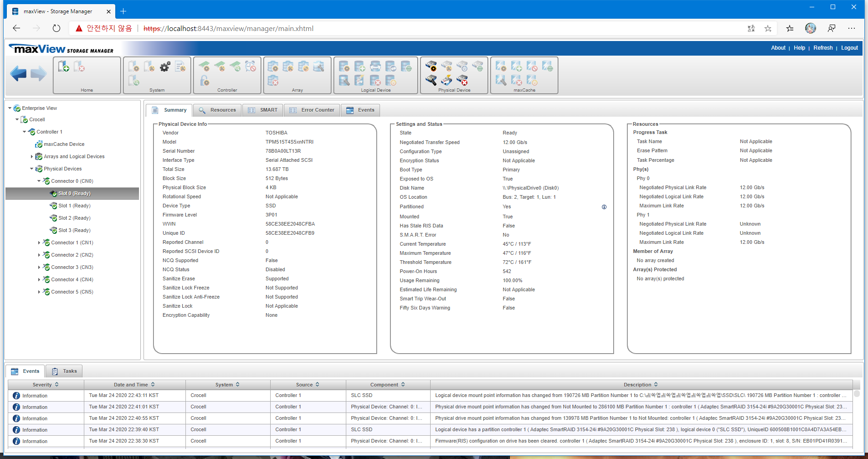The width and height of the screenshot is (868, 459).
Task: Switch to the Resources tab
Action: click(x=217, y=110)
